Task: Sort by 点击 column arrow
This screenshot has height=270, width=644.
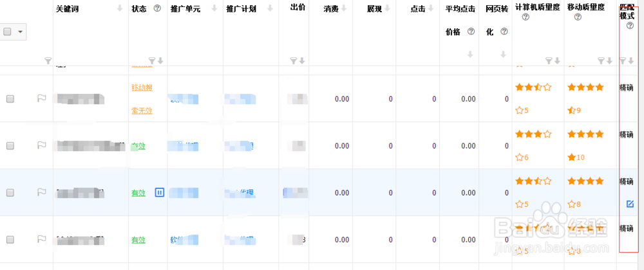Action: click(430, 8)
